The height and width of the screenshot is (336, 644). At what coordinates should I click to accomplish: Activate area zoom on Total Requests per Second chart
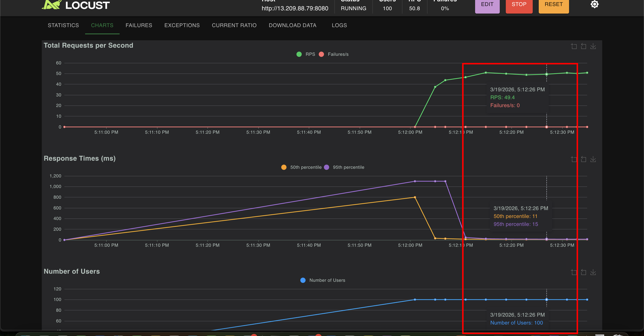pos(574,46)
